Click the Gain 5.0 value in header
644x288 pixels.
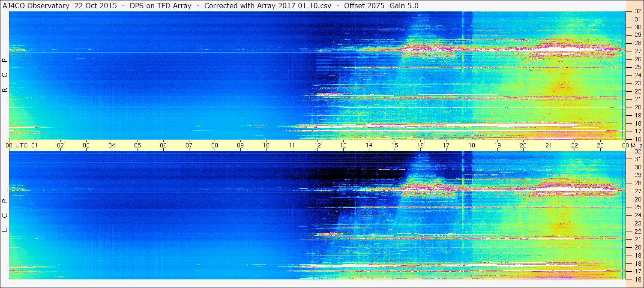[x=404, y=6]
